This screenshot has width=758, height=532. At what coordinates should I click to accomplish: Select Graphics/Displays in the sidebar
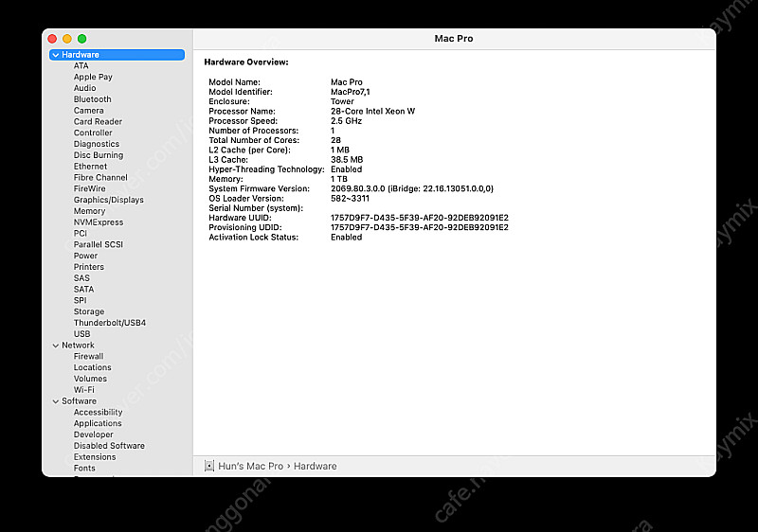(x=108, y=200)
